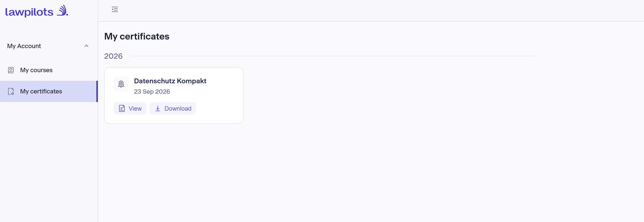Open the Datenschutz Kompakt certificate title

click(170, 81)
